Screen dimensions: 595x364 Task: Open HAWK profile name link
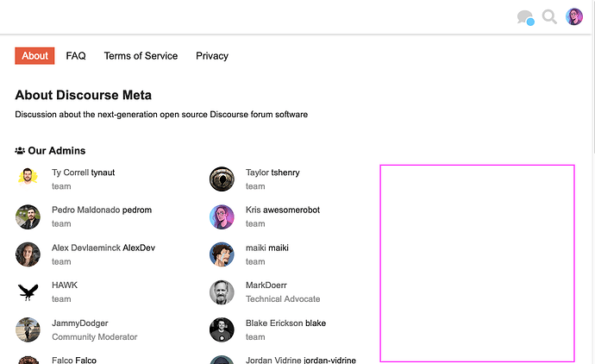pyautogui.click(x=65, y=285)
